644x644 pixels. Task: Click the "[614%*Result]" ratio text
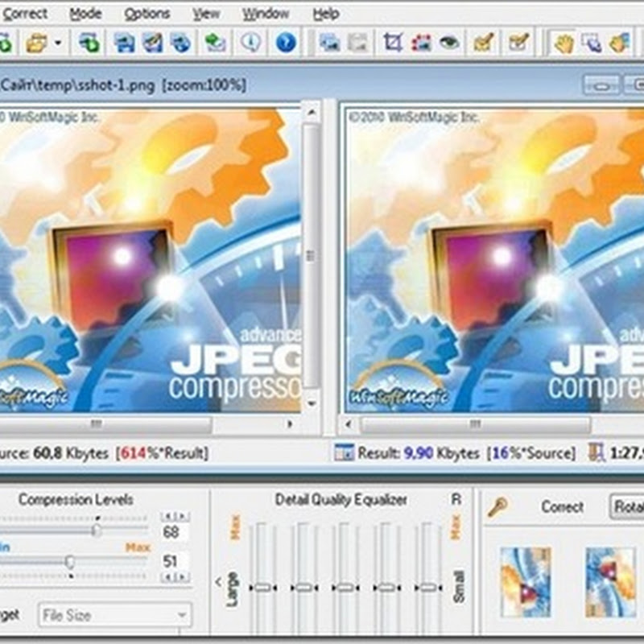162,453
